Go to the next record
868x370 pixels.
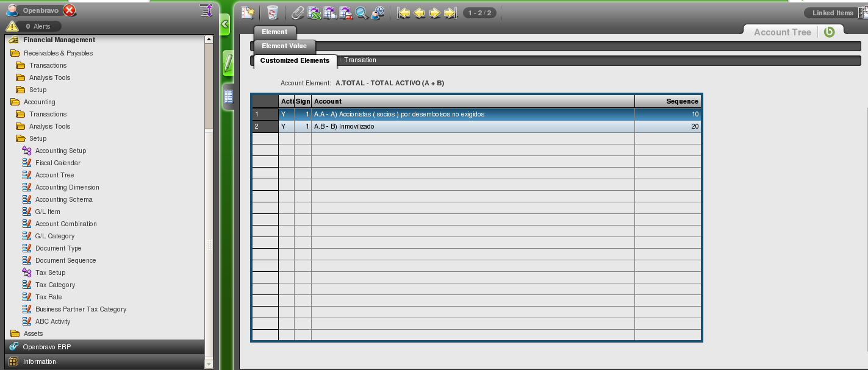[x=435, y=13]
